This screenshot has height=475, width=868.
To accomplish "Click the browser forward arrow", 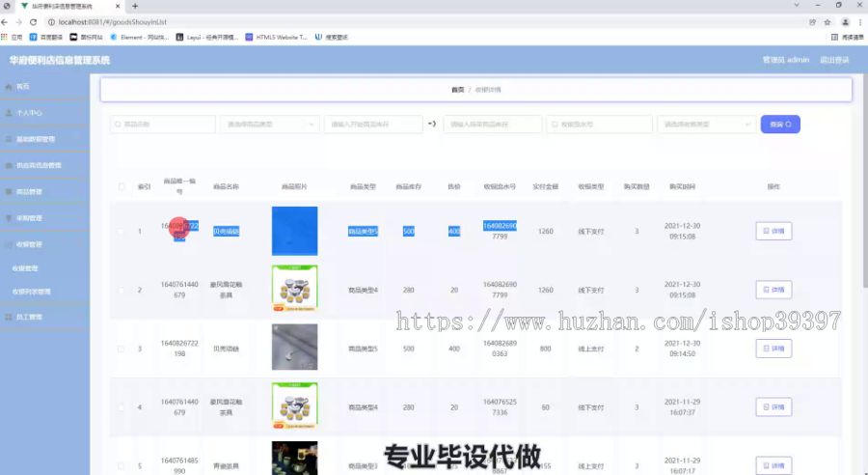I will [19, 22].
